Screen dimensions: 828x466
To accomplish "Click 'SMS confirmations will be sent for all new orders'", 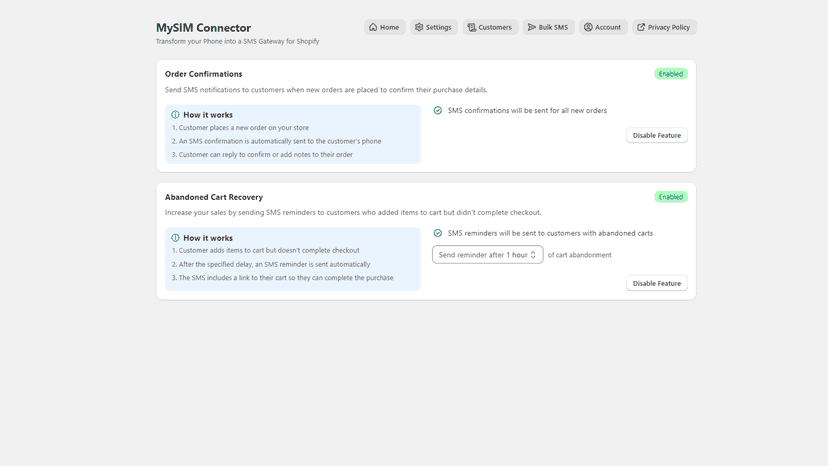I will (x=527, y=110).
